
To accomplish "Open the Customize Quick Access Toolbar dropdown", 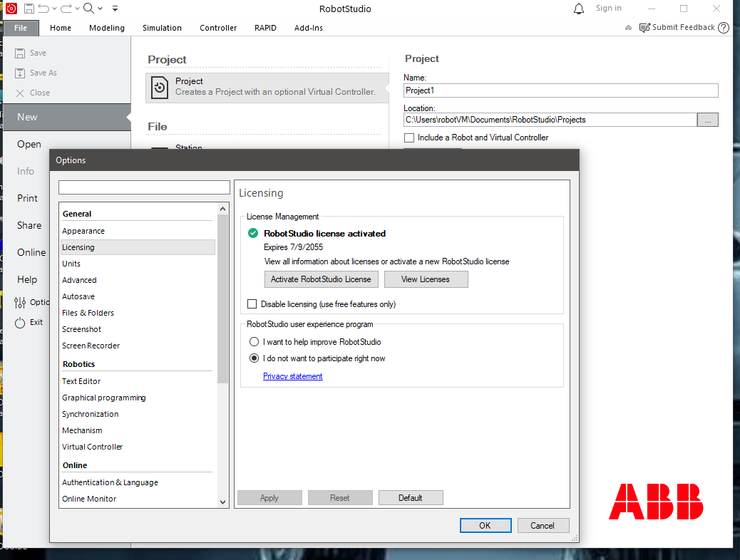I will pyautogui.click(x=115, y=9).
